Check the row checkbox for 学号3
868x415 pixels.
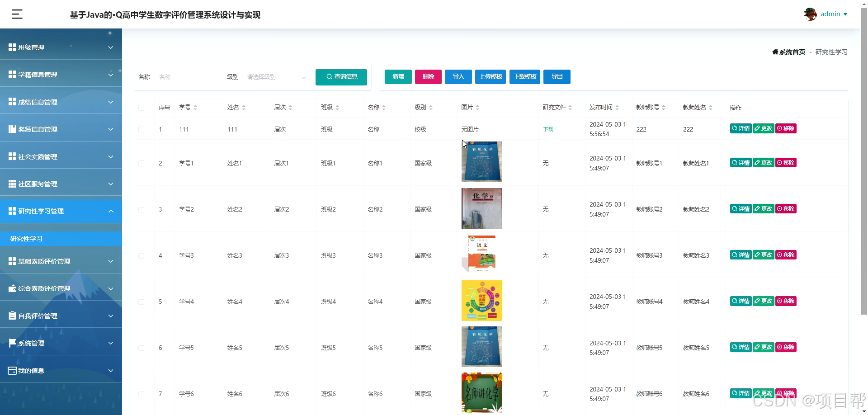[142, 255]
